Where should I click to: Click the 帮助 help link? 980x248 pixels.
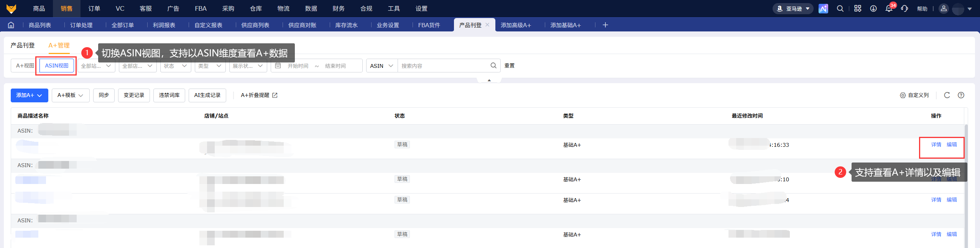[922, 9]
